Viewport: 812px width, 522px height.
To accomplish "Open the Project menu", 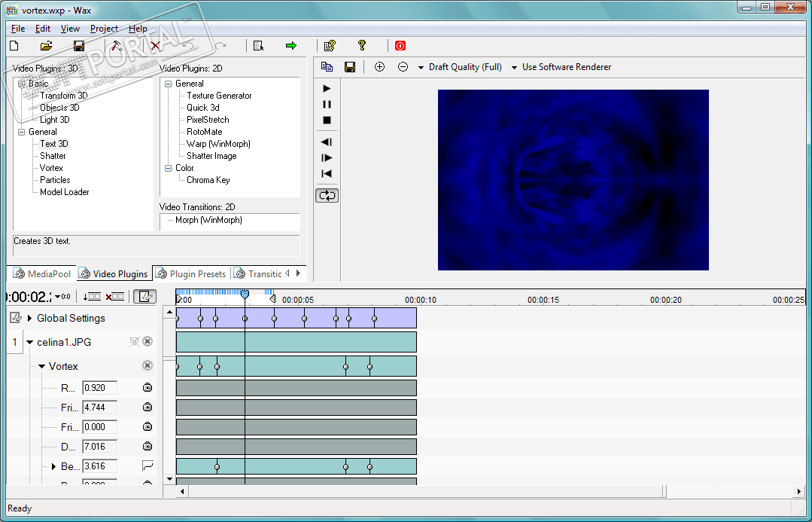I will 104,29.
